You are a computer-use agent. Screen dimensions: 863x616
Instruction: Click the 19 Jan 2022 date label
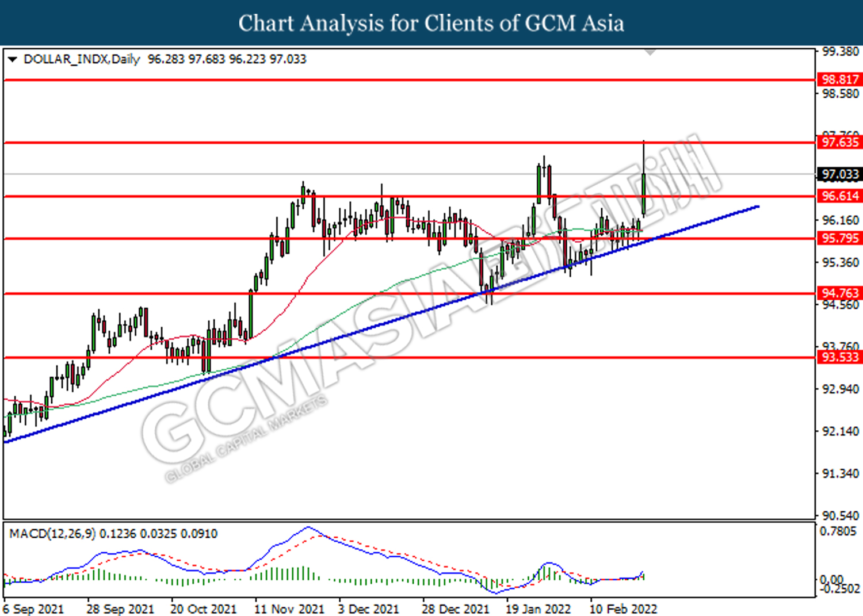539,609
